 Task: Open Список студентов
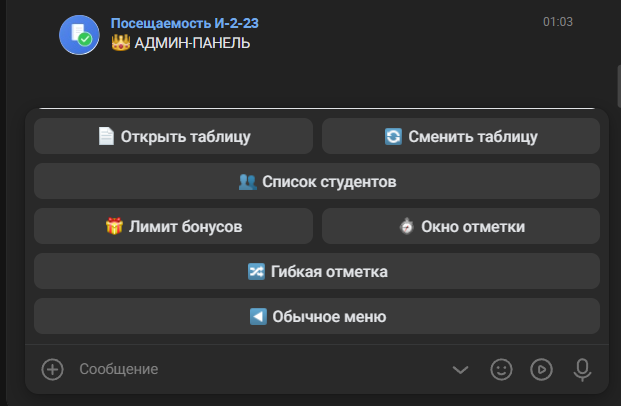pos(317,181)
